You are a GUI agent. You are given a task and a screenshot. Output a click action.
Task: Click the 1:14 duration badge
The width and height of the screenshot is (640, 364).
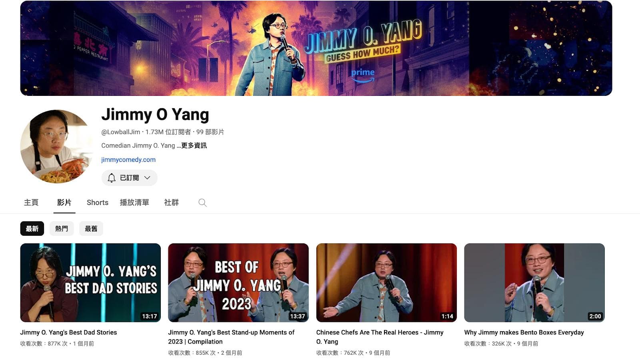tap(447, 316)
